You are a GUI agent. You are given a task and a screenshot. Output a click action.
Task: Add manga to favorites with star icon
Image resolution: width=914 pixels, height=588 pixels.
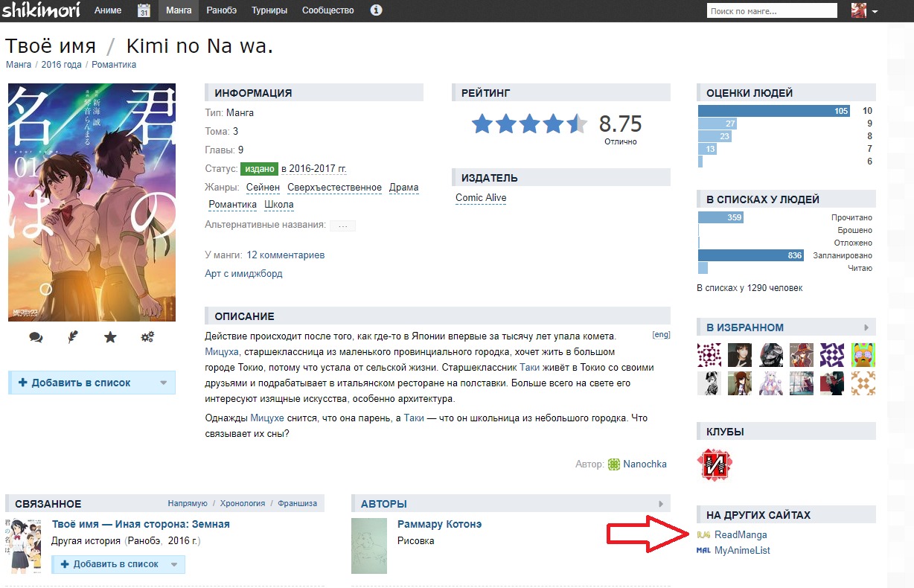pyautogui.click(x=110, y=337)
